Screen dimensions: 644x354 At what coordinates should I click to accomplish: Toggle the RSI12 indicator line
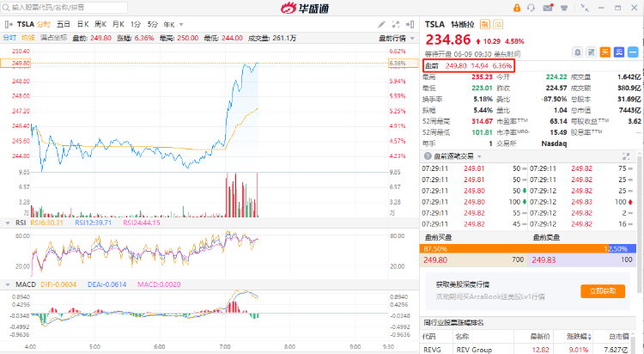[94, 223]
